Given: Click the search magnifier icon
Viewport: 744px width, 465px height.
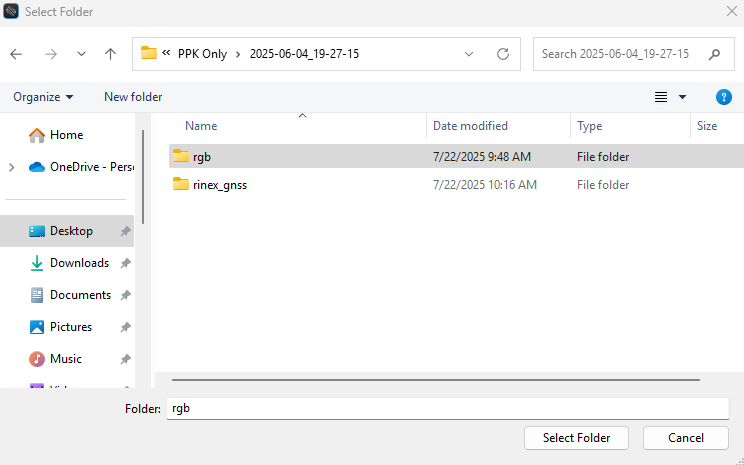Looking at the screenshot, I should coord(714,54).
